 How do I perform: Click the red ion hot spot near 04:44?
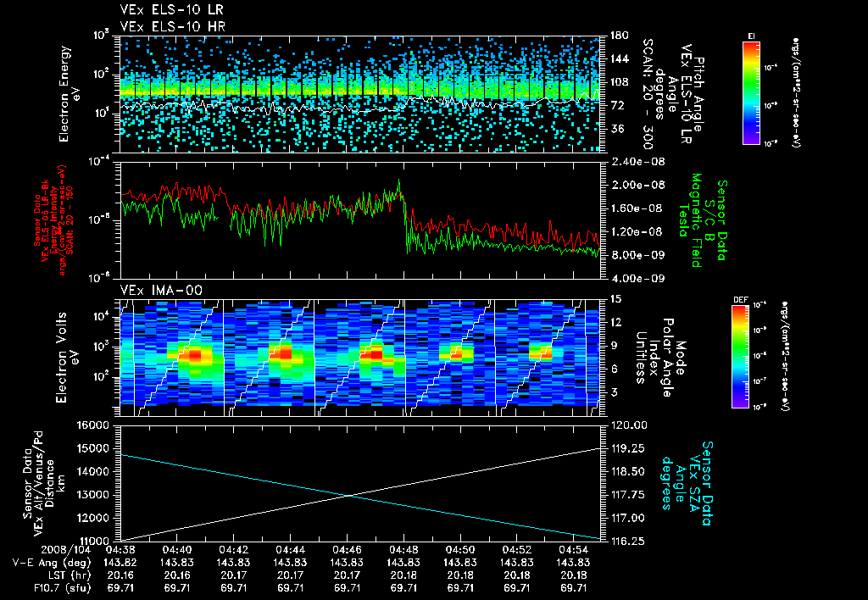[285, 353]
